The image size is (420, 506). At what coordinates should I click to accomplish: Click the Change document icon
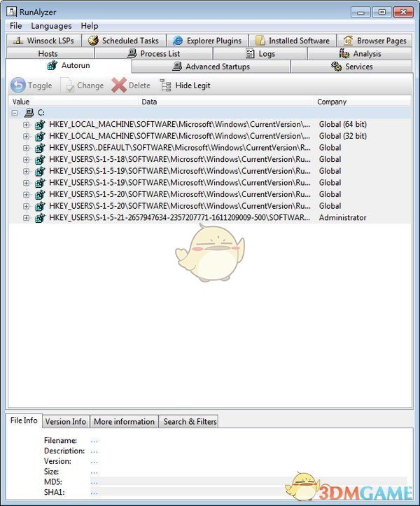[x=68, y=86]
